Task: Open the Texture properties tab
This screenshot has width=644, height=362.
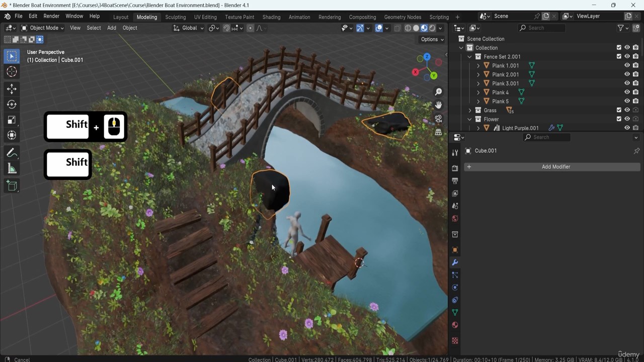Action: point(455,341)
